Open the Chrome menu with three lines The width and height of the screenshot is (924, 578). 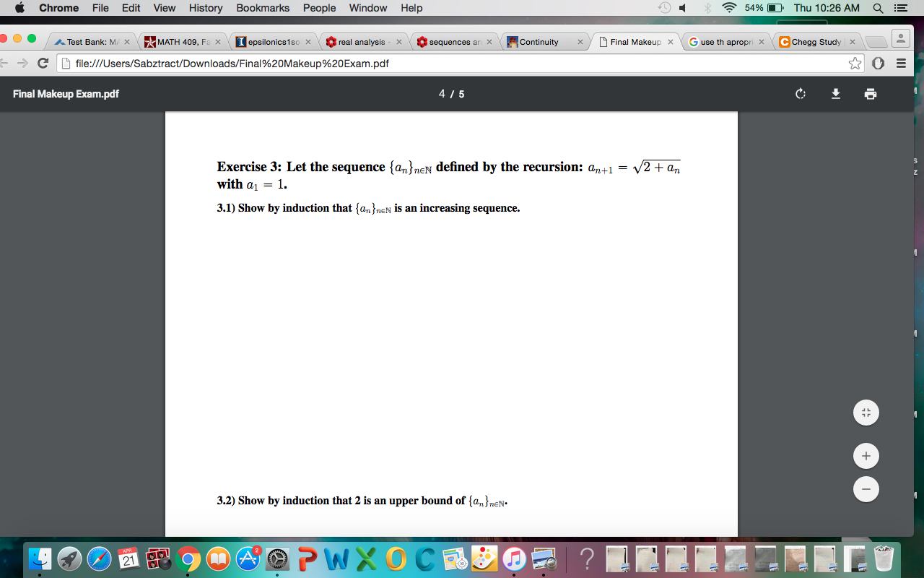point(900,64)
